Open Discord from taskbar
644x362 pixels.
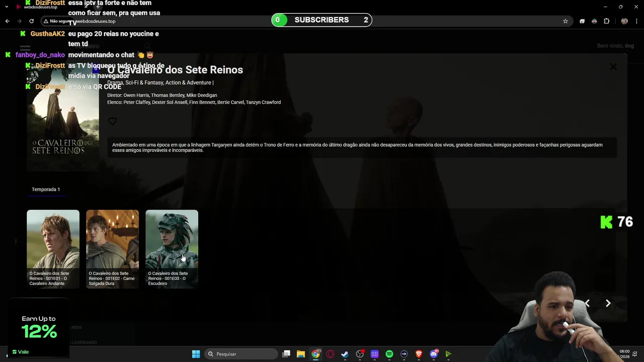434,354
